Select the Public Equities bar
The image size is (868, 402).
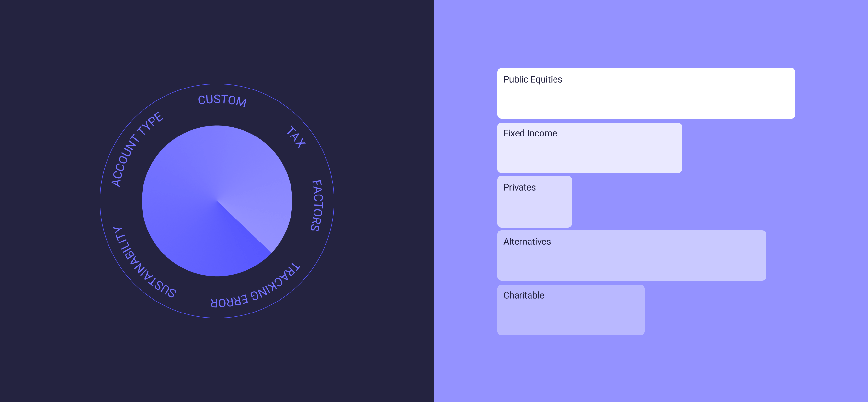[646, 93]
